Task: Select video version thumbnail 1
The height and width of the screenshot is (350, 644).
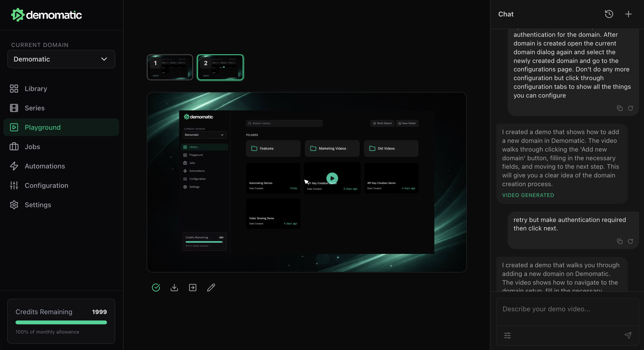Action: point(170,67)
